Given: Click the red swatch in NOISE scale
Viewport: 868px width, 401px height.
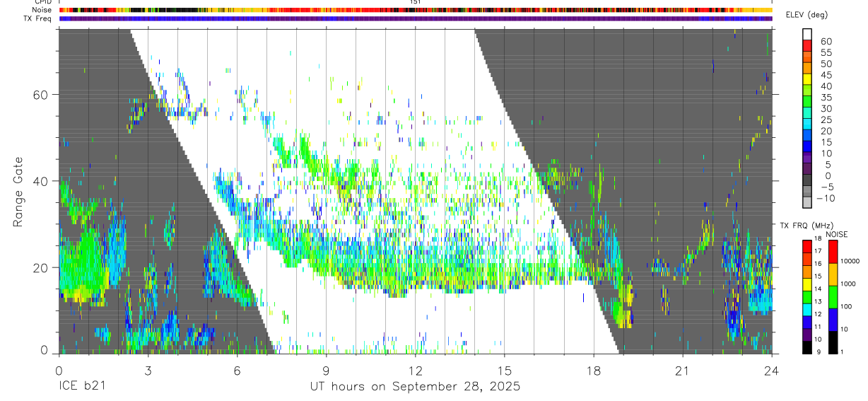Looking at the screenshot, I should point(832,252).
